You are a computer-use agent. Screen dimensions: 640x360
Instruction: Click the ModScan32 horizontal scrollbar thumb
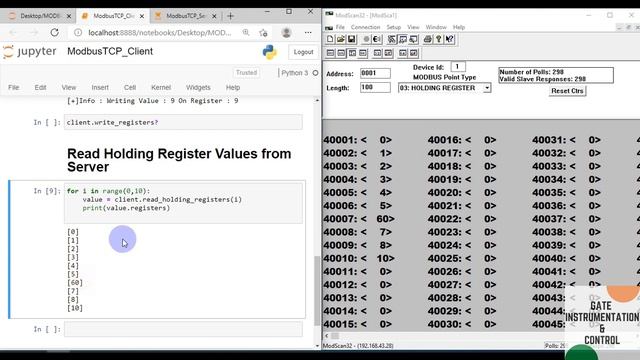pyautogui.click(x=335, y=336)
